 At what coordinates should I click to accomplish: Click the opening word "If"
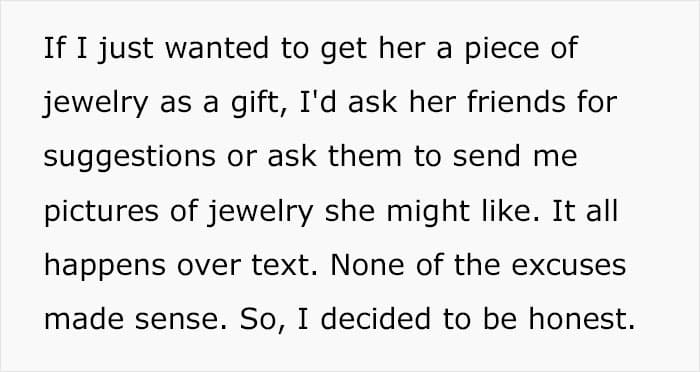tap(55, 48)
